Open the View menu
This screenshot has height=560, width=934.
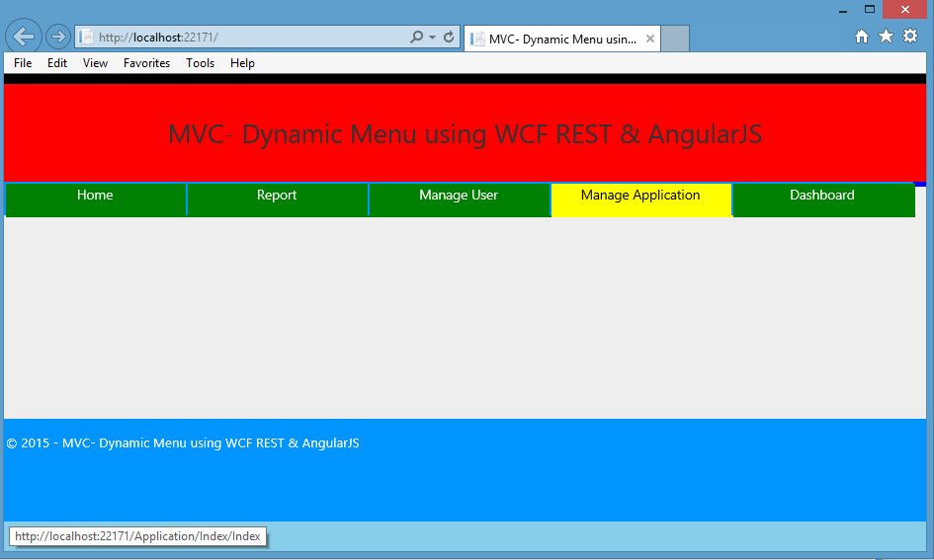(95, 63)
